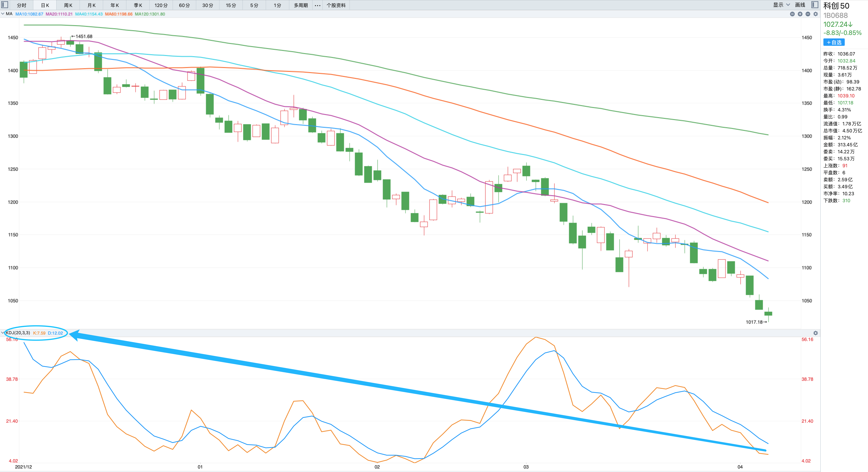Open 画线 drawing tools
The height and width of the screenshot is (472, 868).
(800, 5)
